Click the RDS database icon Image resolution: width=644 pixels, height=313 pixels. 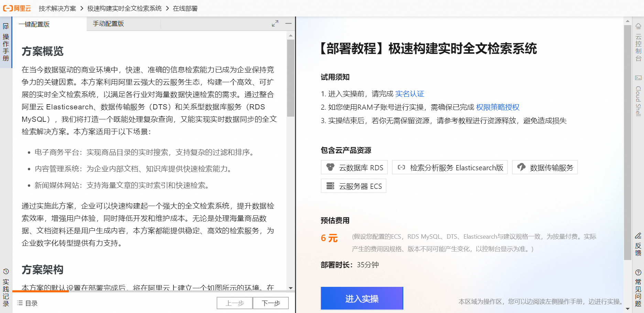[330, 168]
